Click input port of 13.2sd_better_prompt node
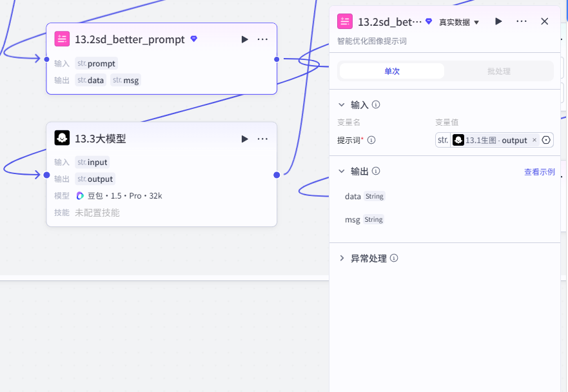This screenshot has width=568, height=392. [x=46, y=59]
